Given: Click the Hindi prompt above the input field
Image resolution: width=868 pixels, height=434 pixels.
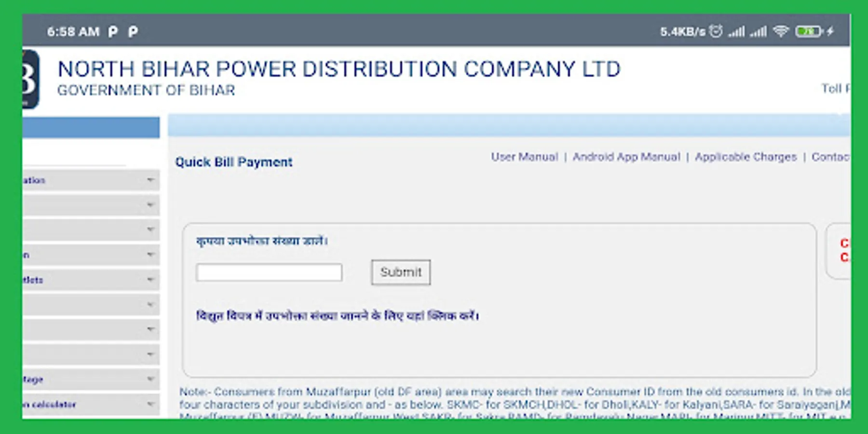Looking at the screenshot, I should point(262,241).
